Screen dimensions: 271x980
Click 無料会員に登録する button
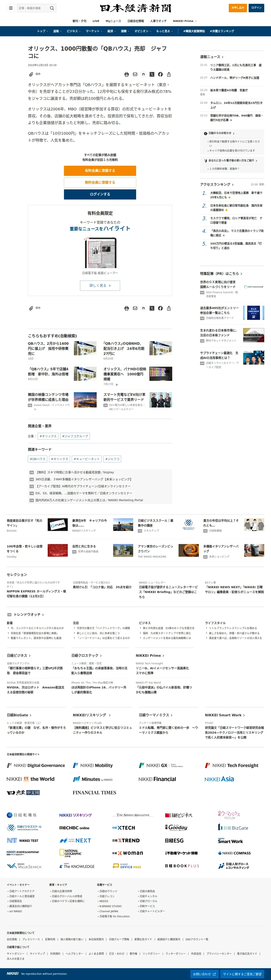click(x=100, y=182)
